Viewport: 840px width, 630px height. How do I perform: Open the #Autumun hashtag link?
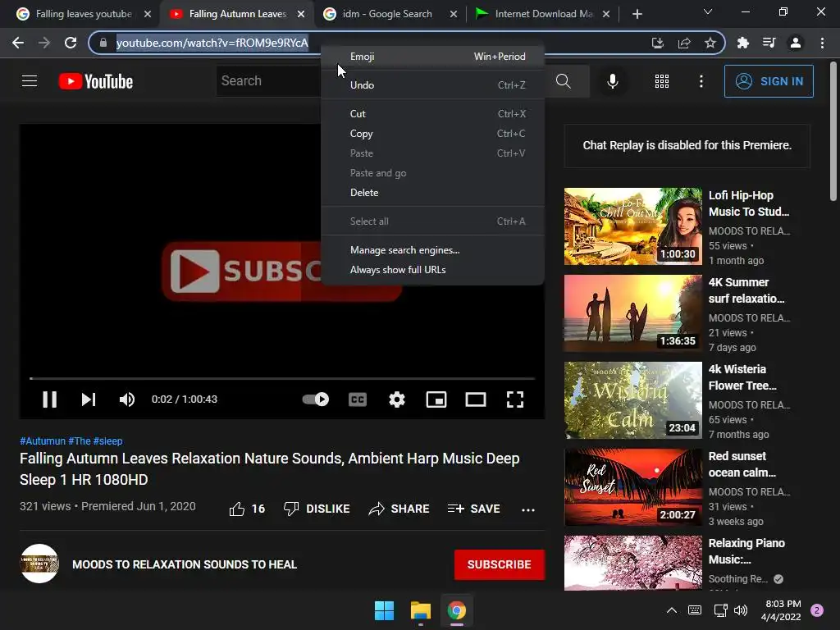pyautogui.click(x=43, y=441)
